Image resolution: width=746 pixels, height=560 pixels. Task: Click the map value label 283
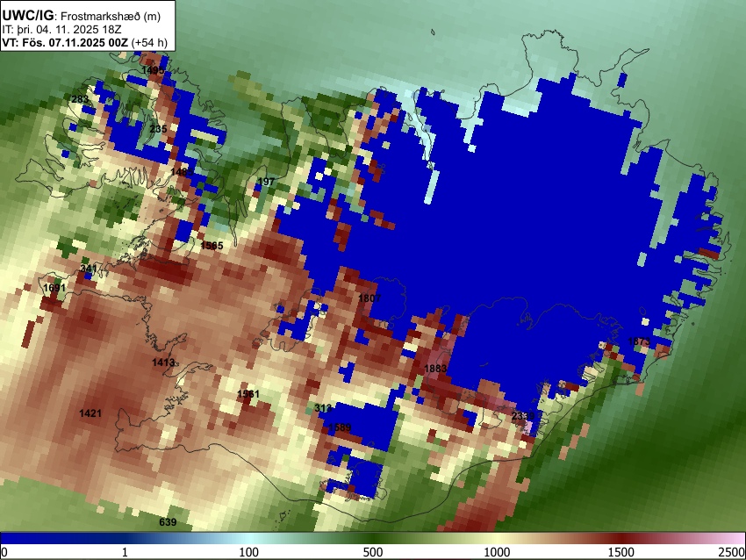click(80, 99)
